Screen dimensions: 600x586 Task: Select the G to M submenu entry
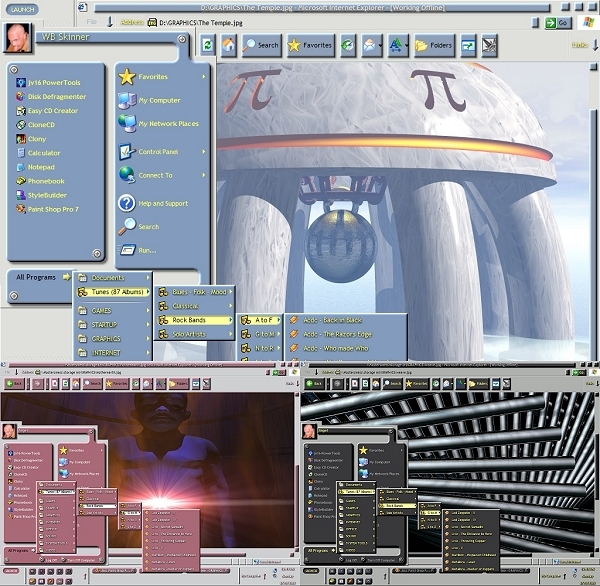tap(261, 334)
